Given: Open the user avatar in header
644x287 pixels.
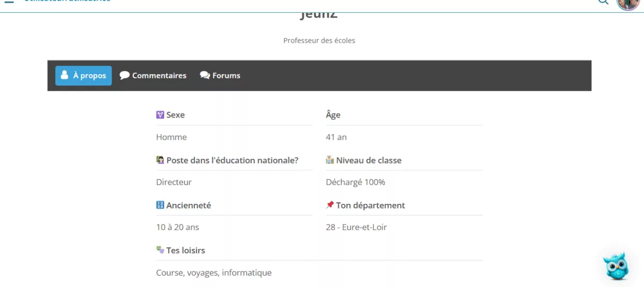Looking at the screenshot, I should (x=627, y=3).
